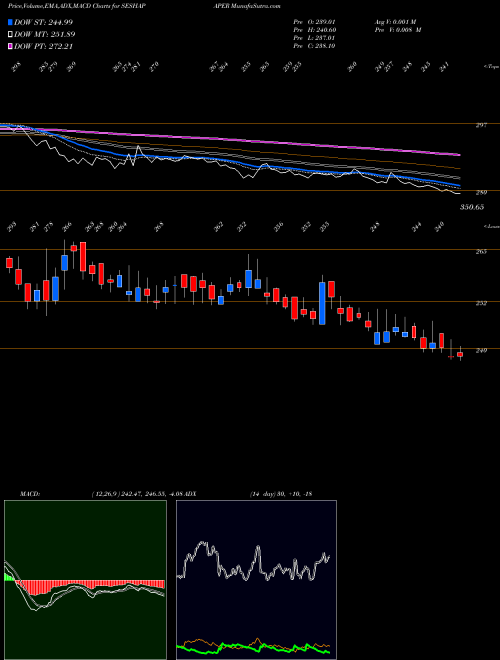This screenshot has width=500, height=660.
Task: Click the 'Pre C: 238.10' value
Action: click(314, 46)
